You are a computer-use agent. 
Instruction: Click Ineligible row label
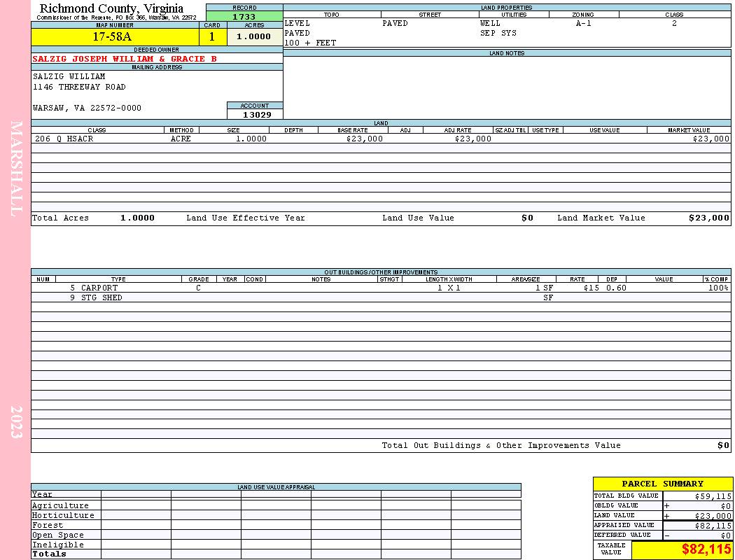pos(58,545)
